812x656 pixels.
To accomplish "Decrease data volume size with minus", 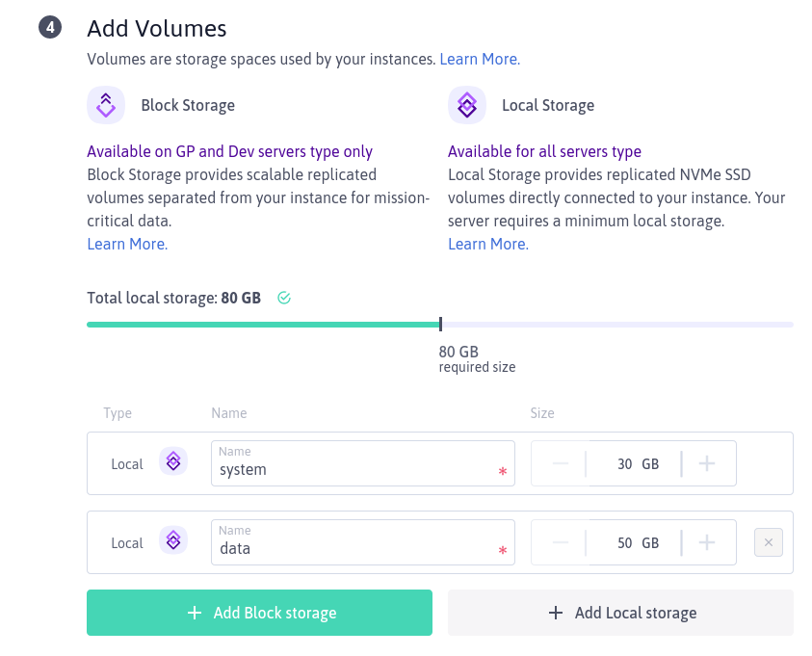I will click(561, 542).
